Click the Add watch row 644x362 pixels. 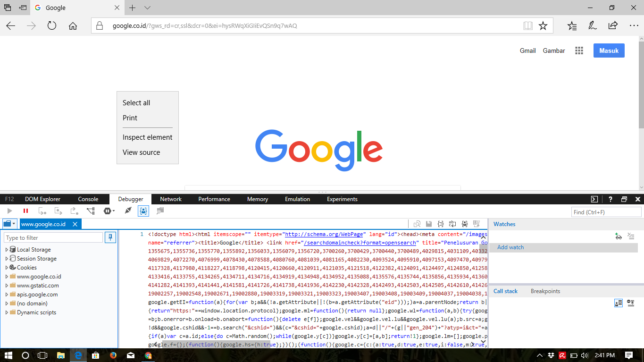click(563, 247)
